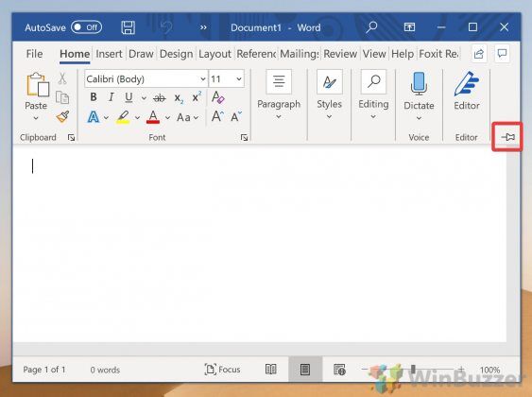Toggle Bold formatting
Image resolution: width=532 pixels, height=397 pixels.
(94, 97)
